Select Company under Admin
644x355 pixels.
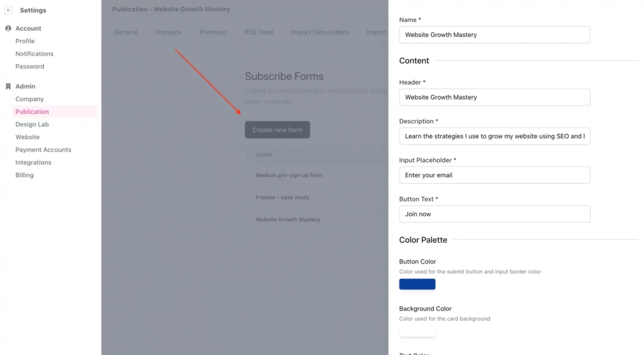click(30, 99)
